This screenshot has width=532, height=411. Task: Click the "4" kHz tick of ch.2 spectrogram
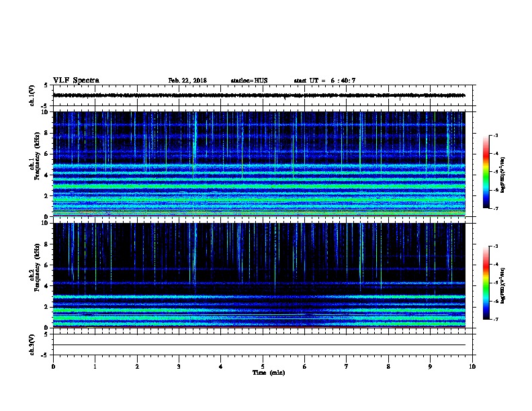click(46, 286)
